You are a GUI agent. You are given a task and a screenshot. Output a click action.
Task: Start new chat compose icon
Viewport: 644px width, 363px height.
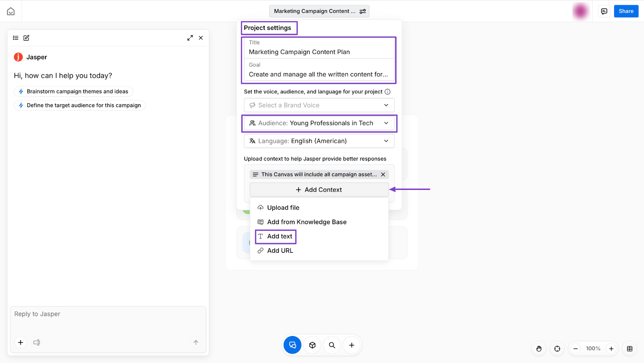[x=27, y=38]
